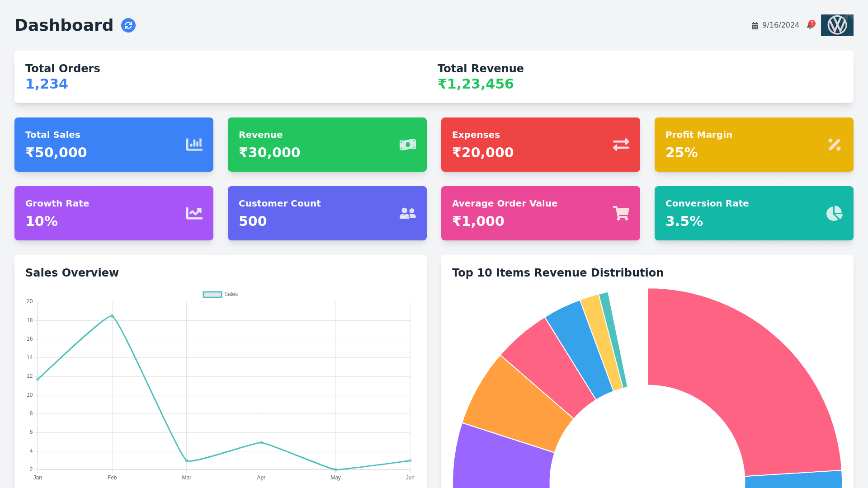Viewport: 868px width, 488px height.
Task: Click the exchange arrows icon in Expenses
Action: [x=621, y=145]
